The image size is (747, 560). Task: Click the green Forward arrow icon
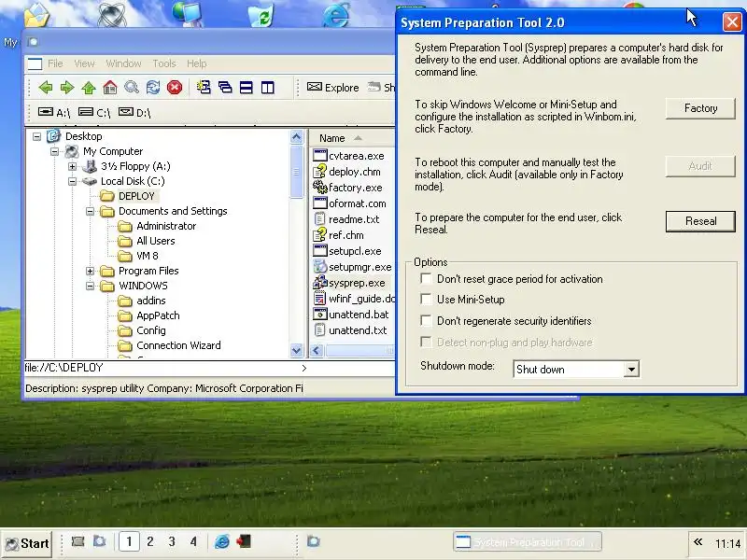pos(66,87)
